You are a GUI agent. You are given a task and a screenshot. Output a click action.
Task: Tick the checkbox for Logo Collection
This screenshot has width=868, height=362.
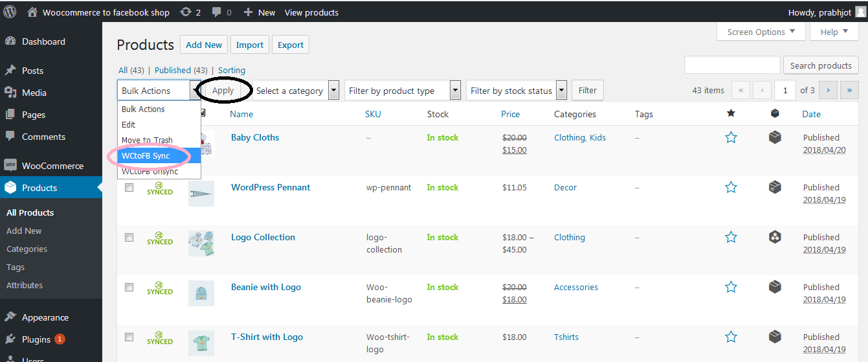(x=129, y=237)
